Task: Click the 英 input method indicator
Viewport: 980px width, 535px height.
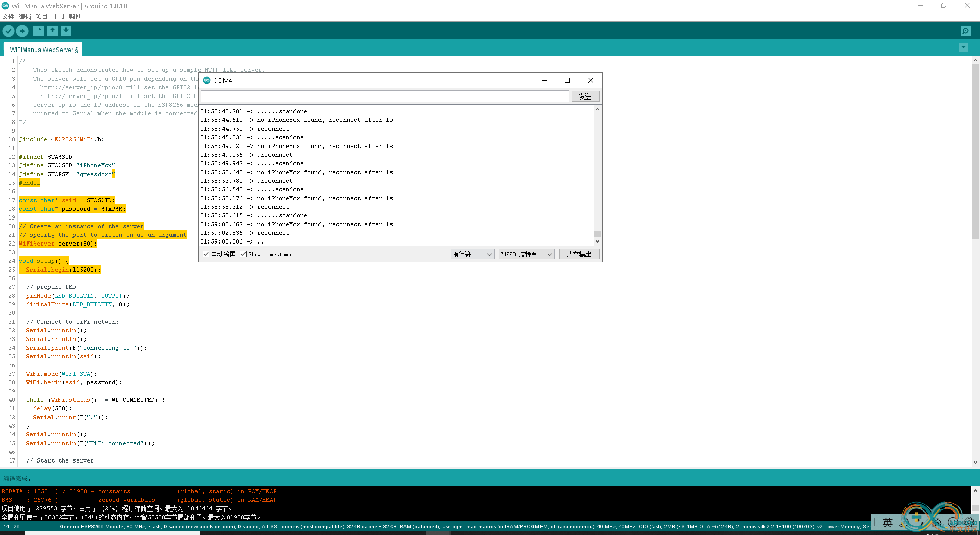Action: (888, 522)
